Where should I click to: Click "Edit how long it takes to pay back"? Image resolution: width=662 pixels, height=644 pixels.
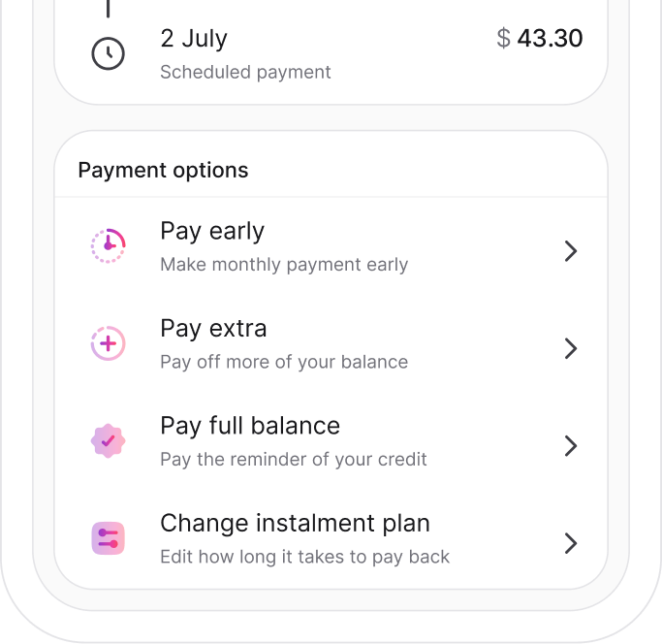[x=305, y=556]
